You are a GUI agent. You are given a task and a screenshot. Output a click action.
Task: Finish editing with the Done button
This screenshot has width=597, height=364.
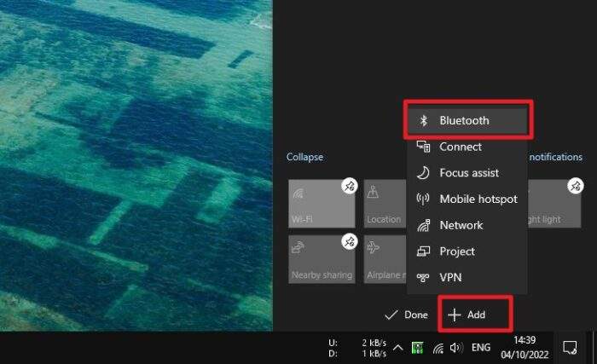click(x=406, y=315)
